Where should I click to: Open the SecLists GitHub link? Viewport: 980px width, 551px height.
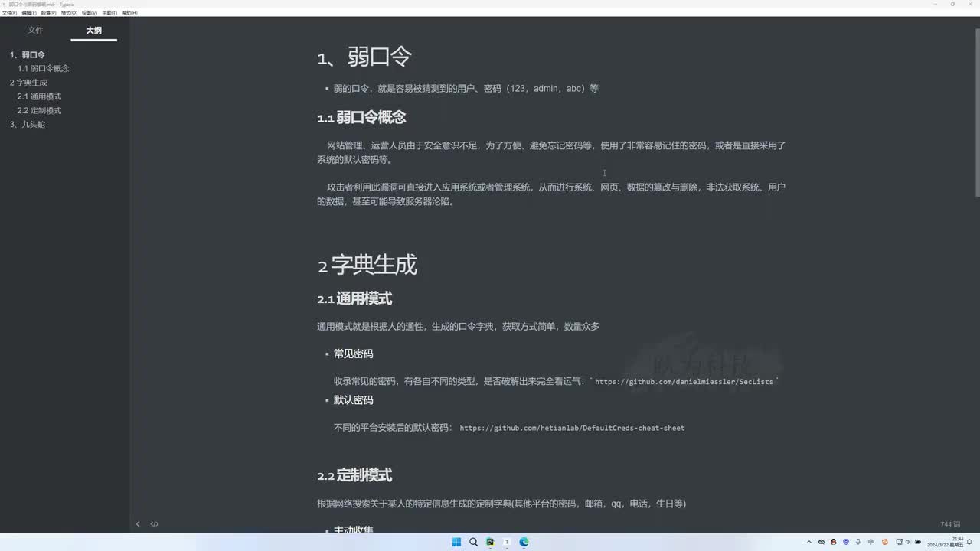[684, 382]
